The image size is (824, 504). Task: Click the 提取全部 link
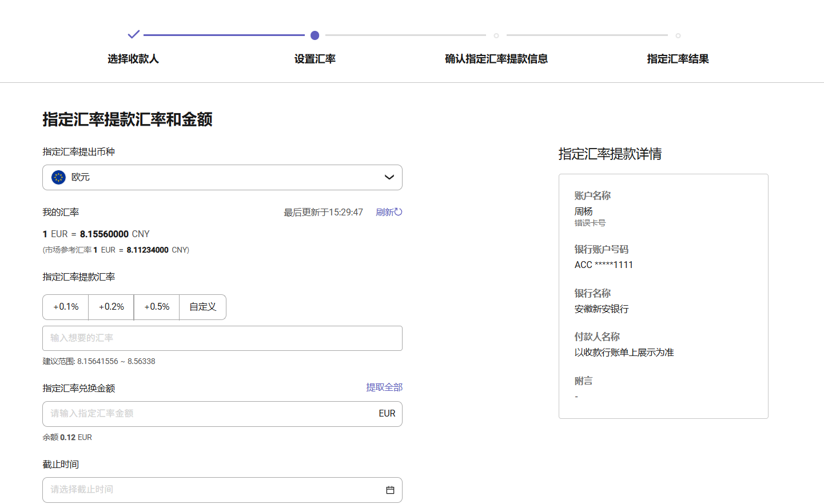click(x=384, y=387)
